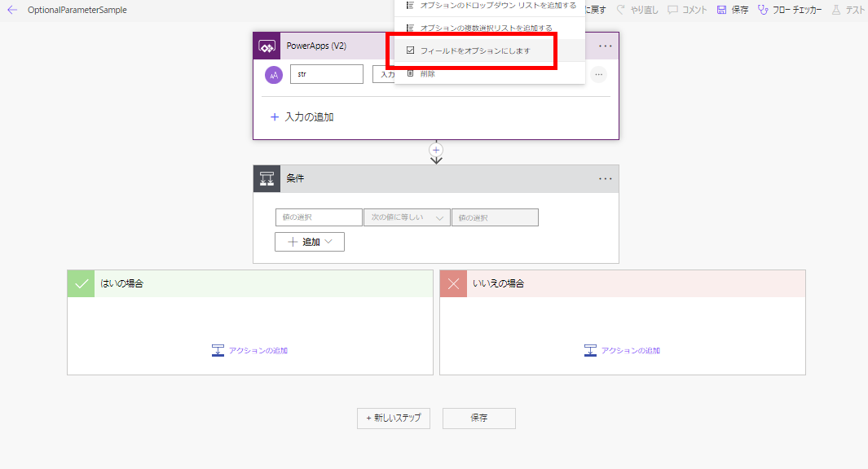Open the flow checker (フロー チェッカー)
Image resolution: width=868 pixels, height=469 pixels.
789,10
